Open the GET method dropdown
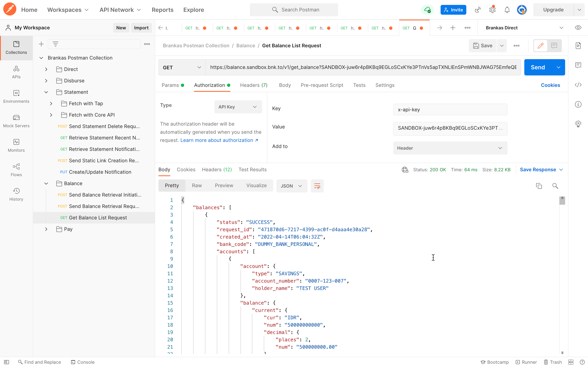Screen dimensions: 588x367 click(x=182, y=67)
